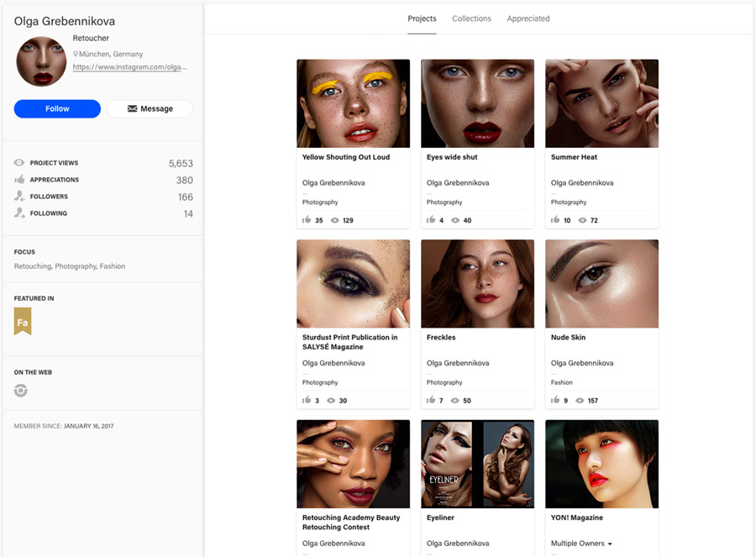Click the Nude Skin thumbs-up icon

click(555, 400)
